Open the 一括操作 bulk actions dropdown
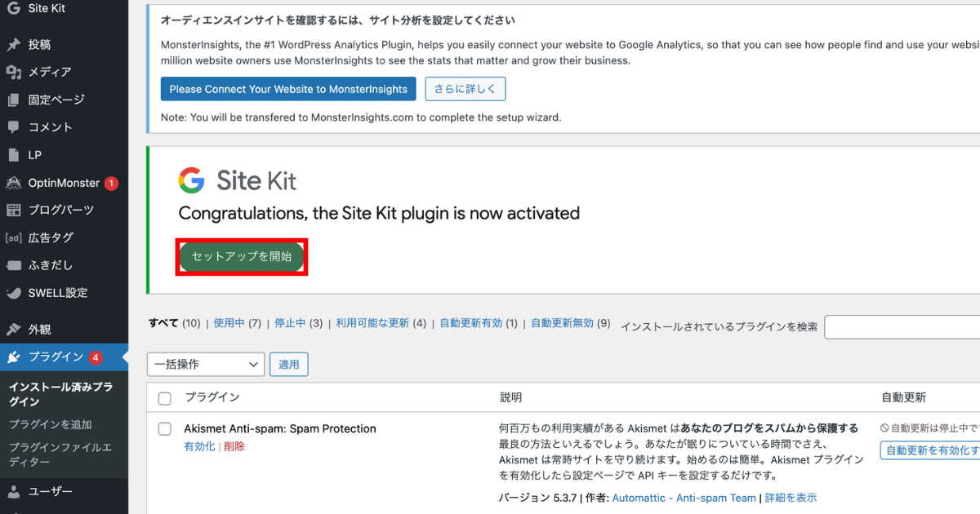The image size is (980, 514). click(x=206, y=365)
